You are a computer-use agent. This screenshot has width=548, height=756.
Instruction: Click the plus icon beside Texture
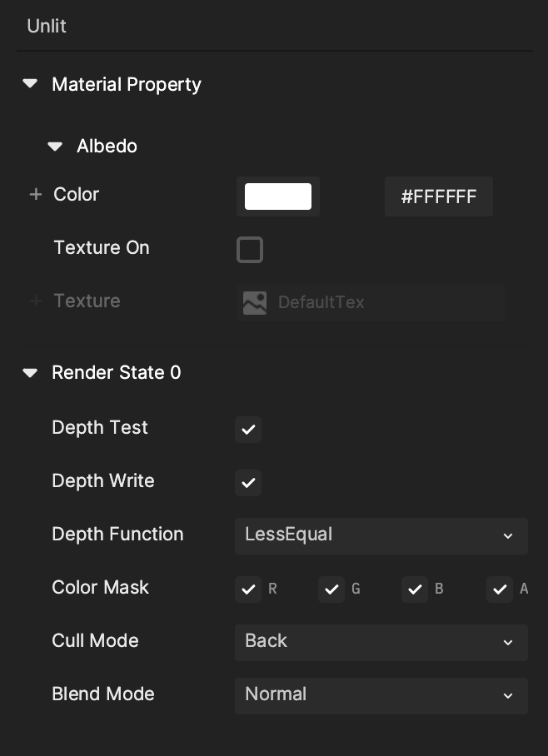[35, 301]
